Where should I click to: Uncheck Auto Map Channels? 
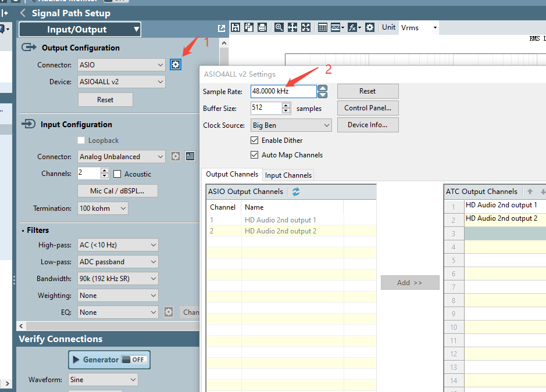tap(255, 155)
